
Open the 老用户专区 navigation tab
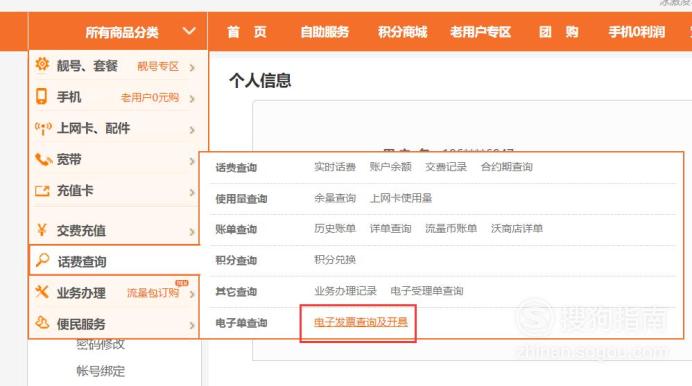pyautogui.click(x=481, y=32)
